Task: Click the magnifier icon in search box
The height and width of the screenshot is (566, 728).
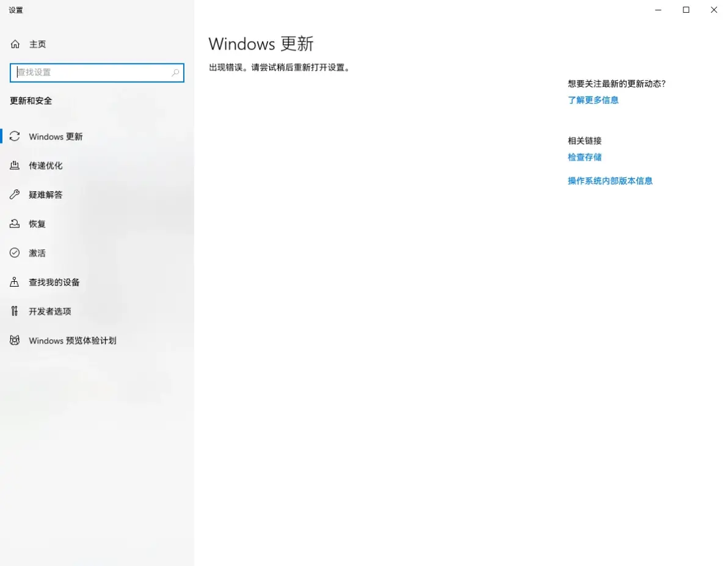Action: [x=175, y=73]
